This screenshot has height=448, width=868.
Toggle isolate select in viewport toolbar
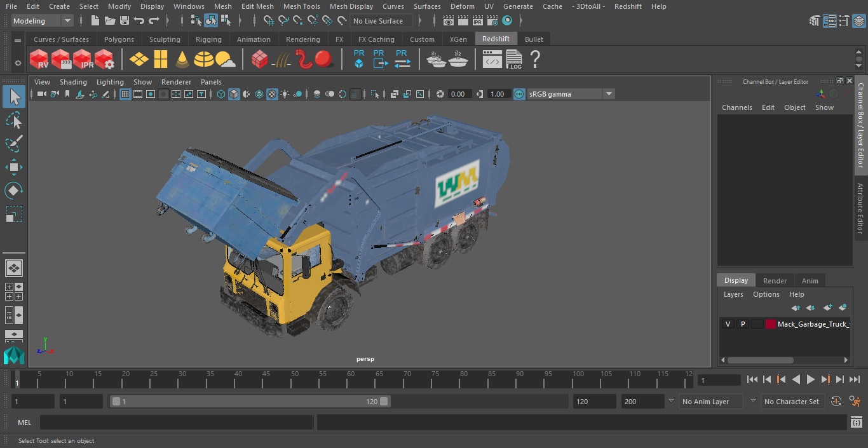click(x=375, y=94)
